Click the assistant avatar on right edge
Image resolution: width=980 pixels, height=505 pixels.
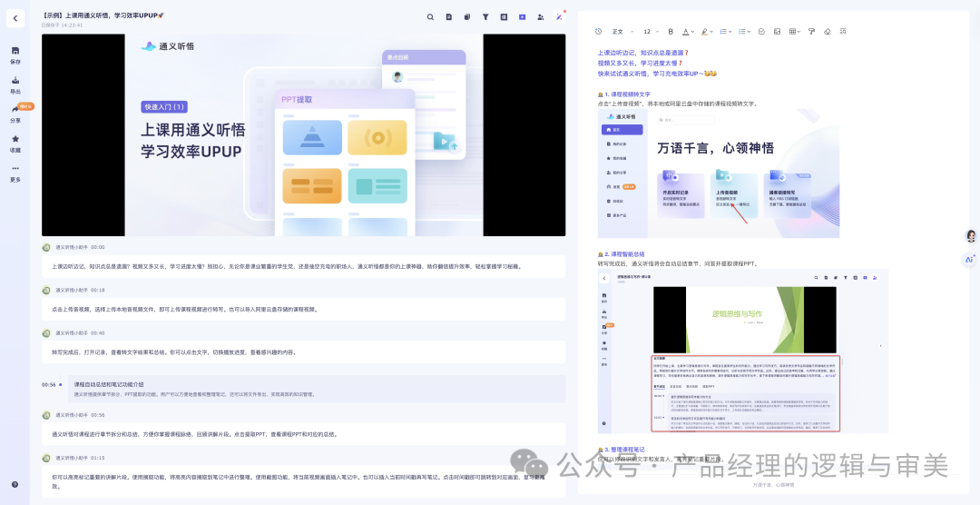pyautogui.click(x=971, y=236)
